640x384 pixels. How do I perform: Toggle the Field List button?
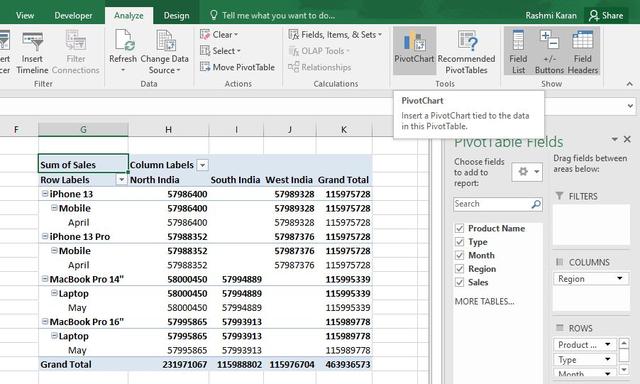[518, 51]
